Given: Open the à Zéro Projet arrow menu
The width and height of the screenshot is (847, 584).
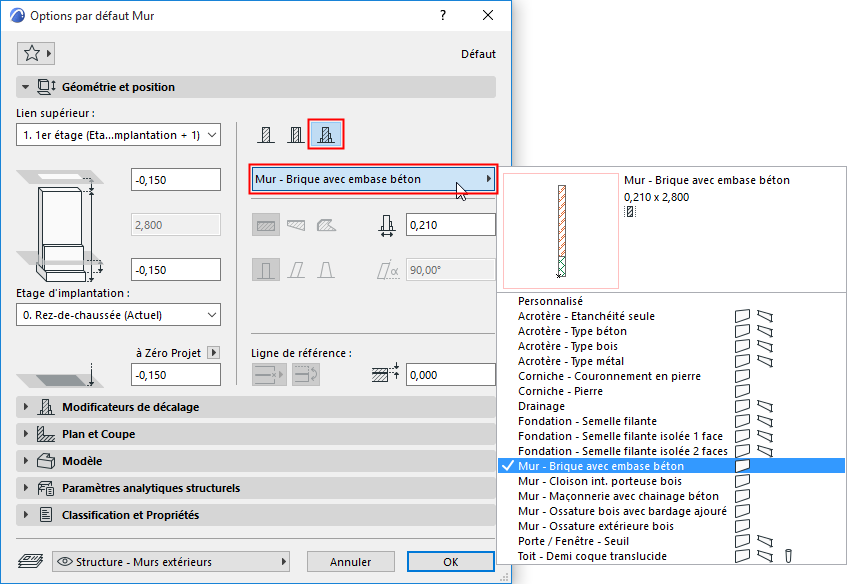Looking at the screenshot, I should [x=214, y=353].
